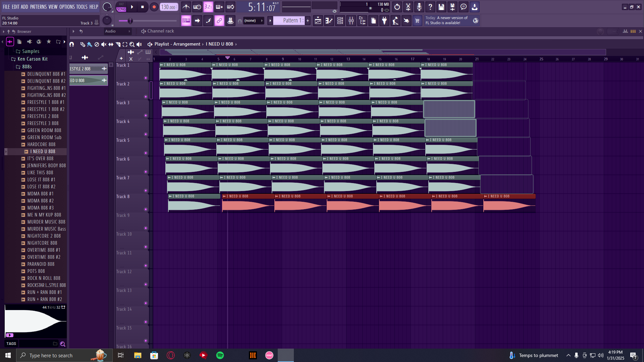The height and width of the screenshot is (362, 644).
Task: Click the render export icon beside save
Action: click(452, 7)
